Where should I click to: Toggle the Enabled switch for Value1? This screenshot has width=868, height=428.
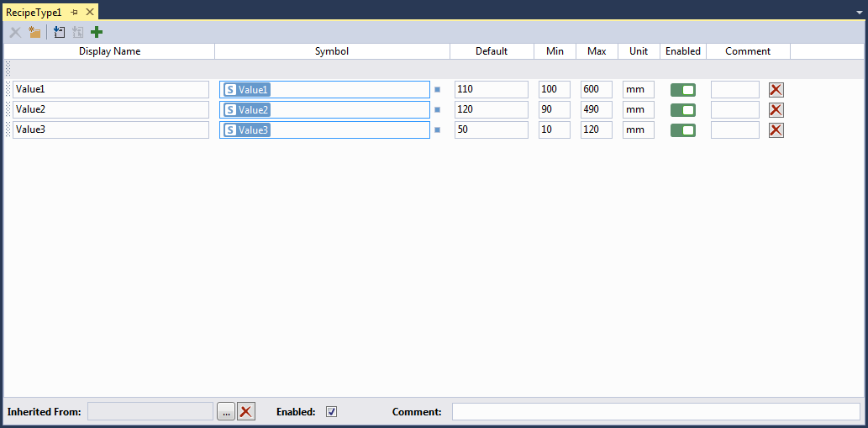point(682,90)
